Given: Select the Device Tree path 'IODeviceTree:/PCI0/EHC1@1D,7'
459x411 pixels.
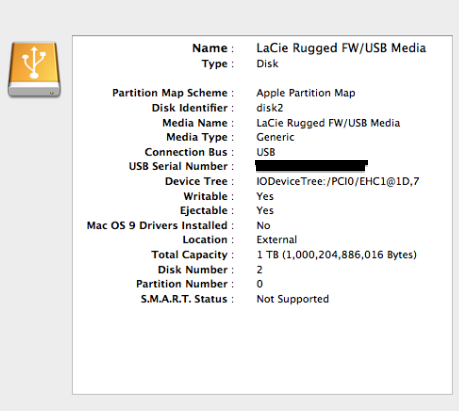Looking at the screenshot, I should (x=338, y=181).
